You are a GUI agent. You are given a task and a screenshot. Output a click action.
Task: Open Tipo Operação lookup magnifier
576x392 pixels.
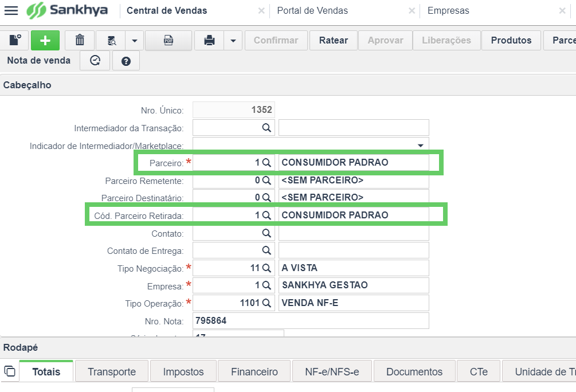(x=267, y=303)
